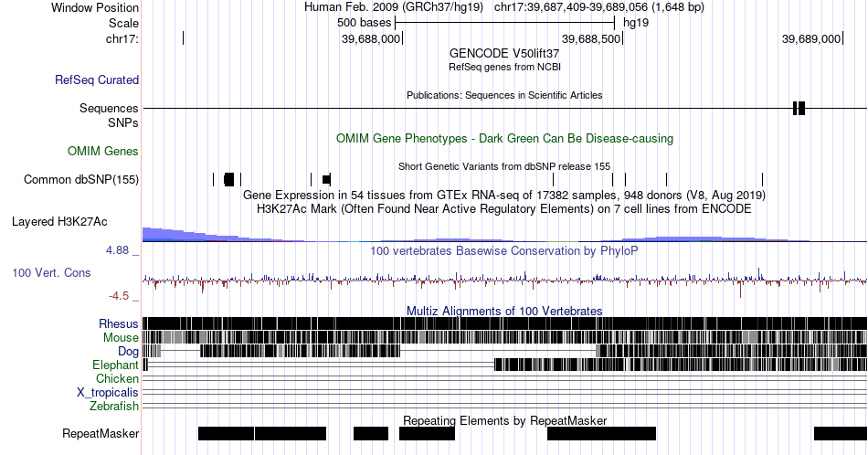Viewport: 868px width, 455px height.
Task: Click the -4.5 PhyloP lower scale value
Action: (x=119, y=296)
